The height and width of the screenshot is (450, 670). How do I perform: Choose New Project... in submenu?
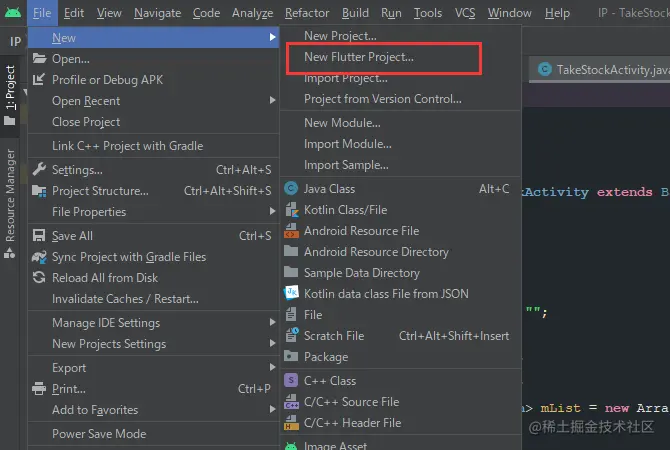(400, 36)
